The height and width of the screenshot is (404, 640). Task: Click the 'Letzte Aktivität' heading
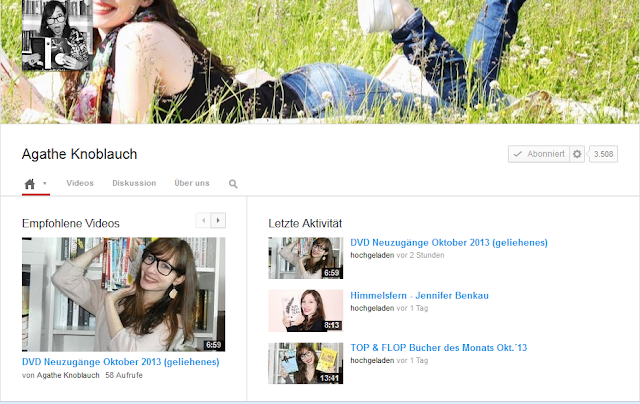[x=305, y=223]
